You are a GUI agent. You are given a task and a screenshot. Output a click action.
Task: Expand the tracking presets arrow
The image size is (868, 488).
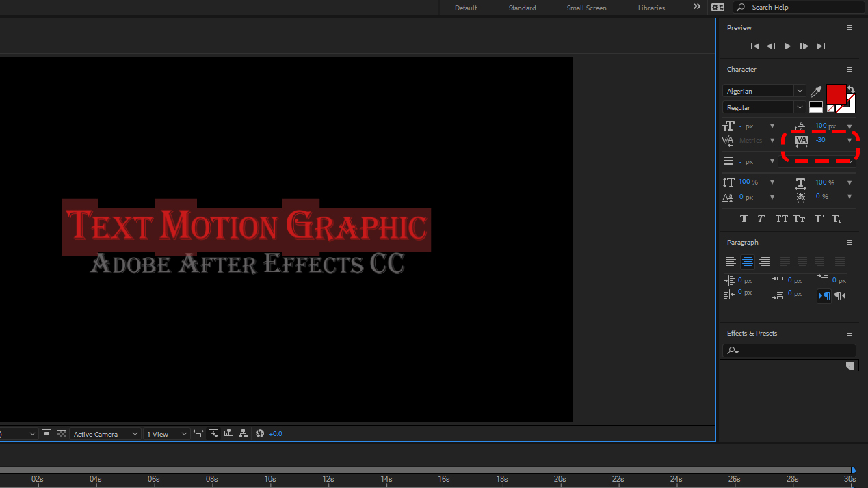pos(850,141)
